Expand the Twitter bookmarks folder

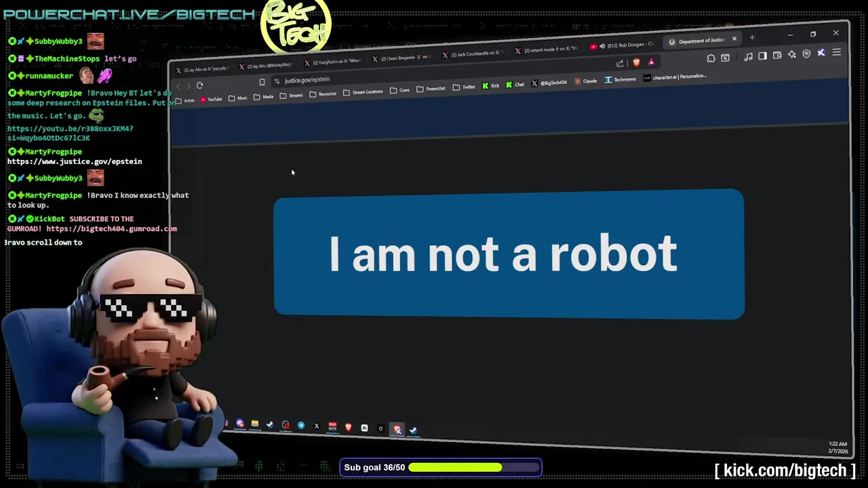pyautogui.click(x=465, y=87)
